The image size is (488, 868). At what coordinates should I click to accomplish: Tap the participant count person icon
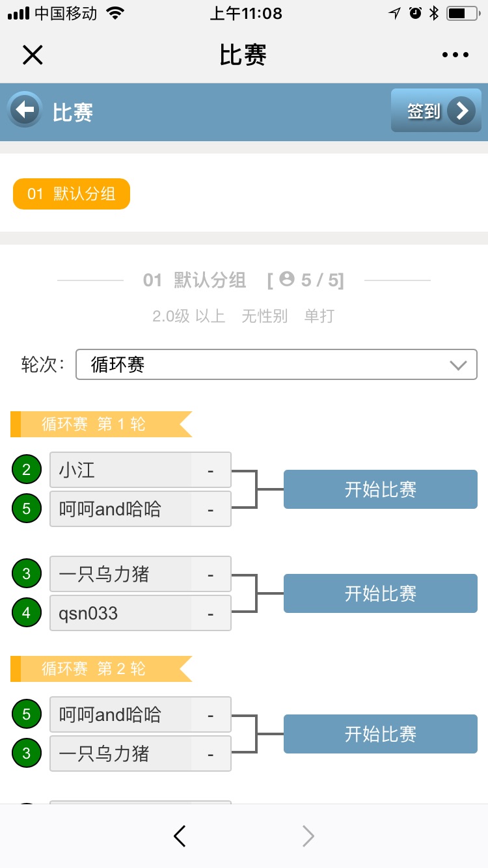pos(287,279)
